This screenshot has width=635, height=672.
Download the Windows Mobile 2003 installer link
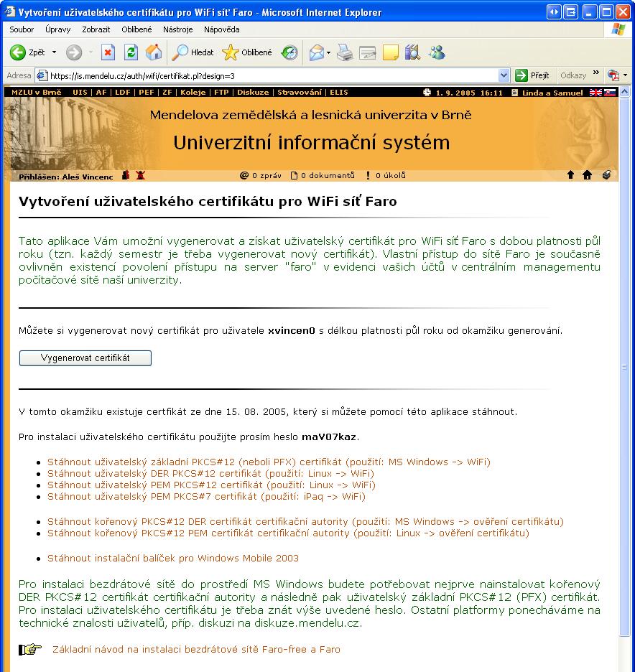[173, 558]
